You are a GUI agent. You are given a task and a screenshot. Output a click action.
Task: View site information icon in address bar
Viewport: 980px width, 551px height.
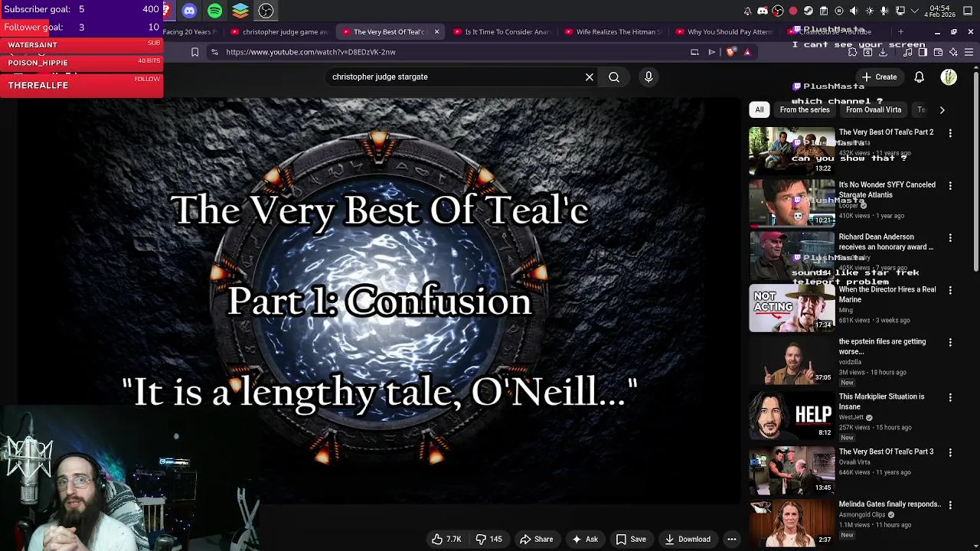pos(214,52)
